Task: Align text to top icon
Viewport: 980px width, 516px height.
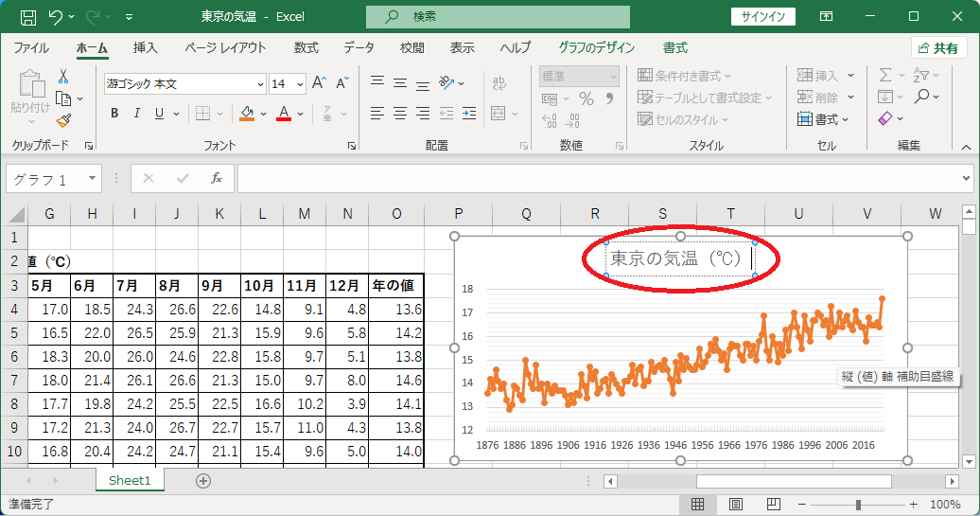Action: pos(377,82)
